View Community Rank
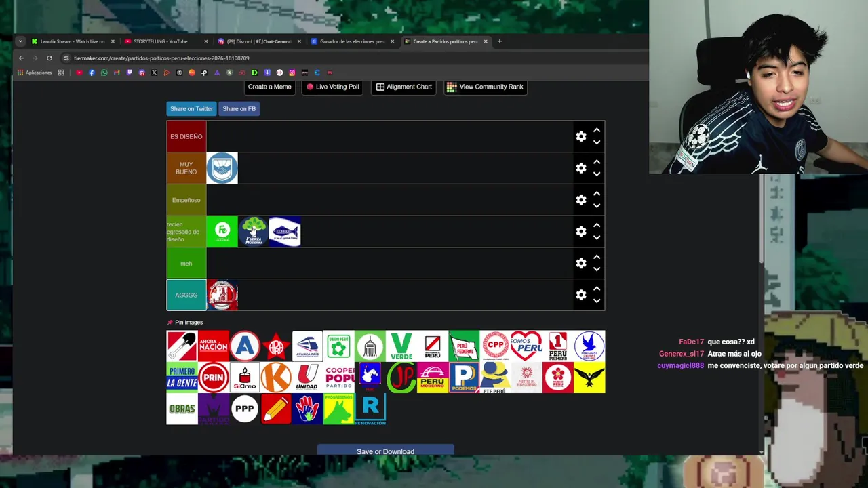The image size is (868, 488). (x=485, y=87)
